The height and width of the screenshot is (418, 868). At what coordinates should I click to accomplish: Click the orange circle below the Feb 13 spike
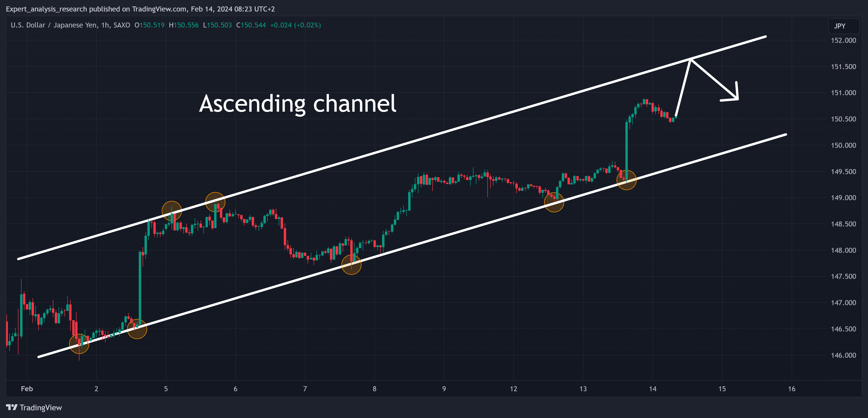click(x=626, y=180)
